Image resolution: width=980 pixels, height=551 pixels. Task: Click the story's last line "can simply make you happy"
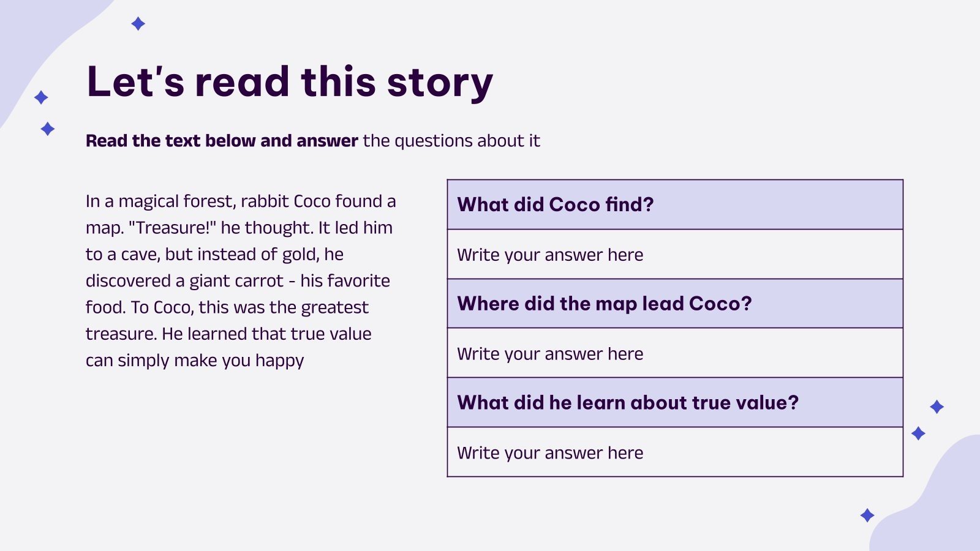pos(195,361)
